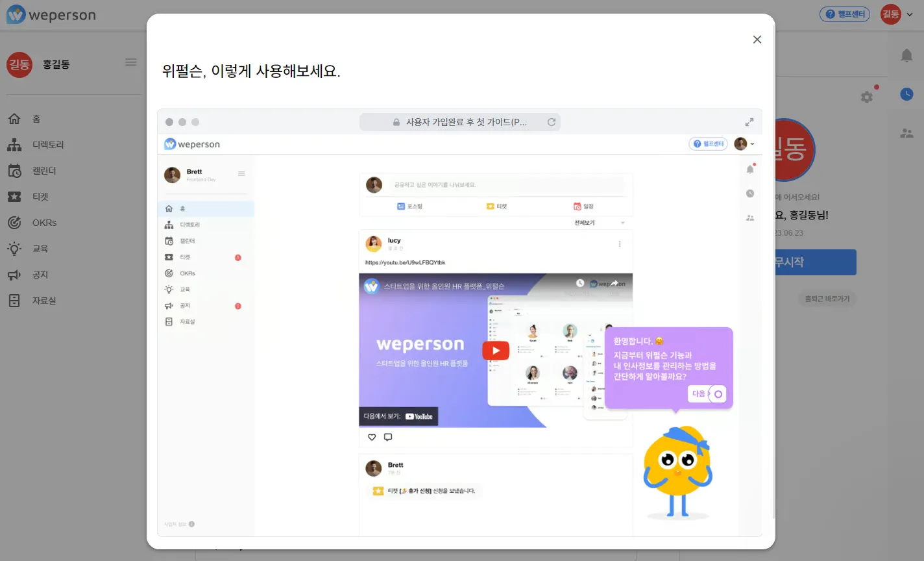The image size is (924, 561).
Task: Play the YouTube video in the guide
Action: point(496,351)
